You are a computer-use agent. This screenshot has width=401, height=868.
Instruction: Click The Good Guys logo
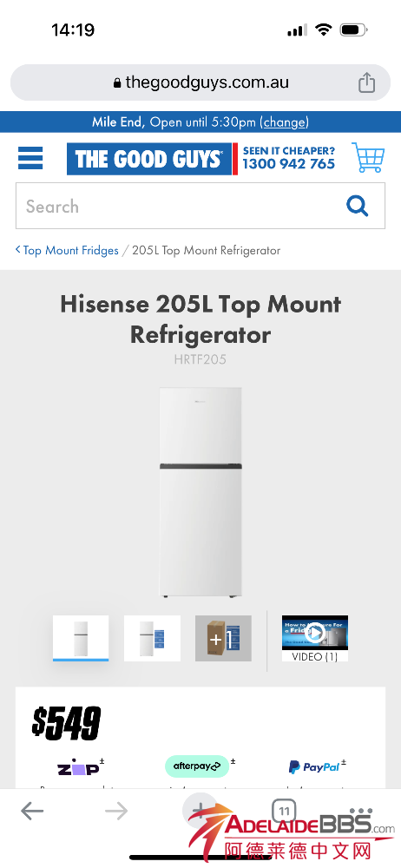pyautogui.click(x=149, y=159)
